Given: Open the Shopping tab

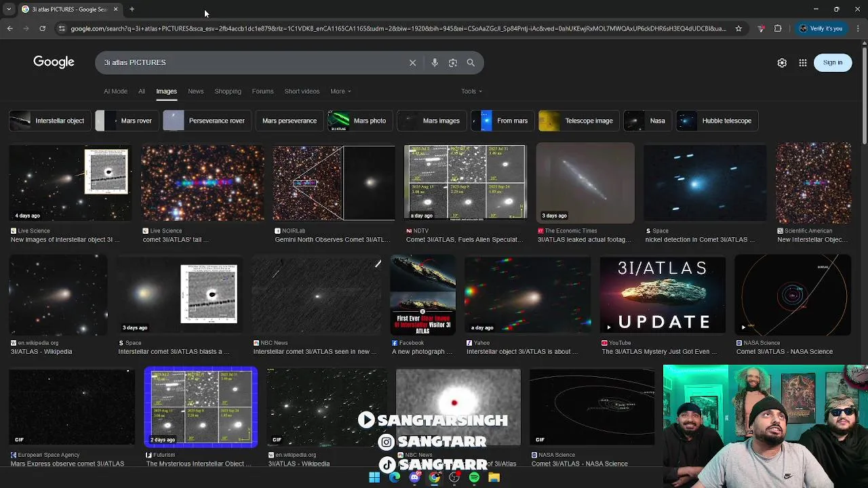Looking at the screenshot, I should coord(228,91).
